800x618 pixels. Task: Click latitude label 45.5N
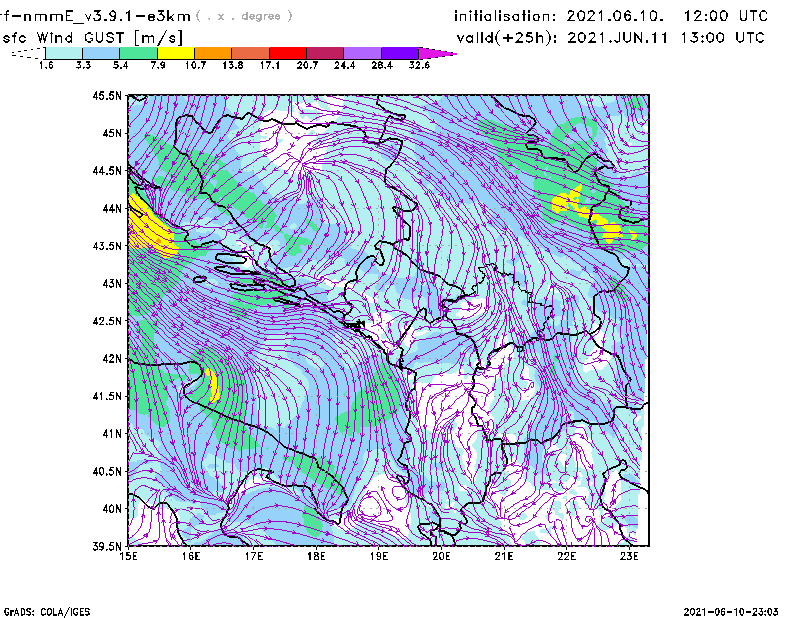click(x=108, y=95)
